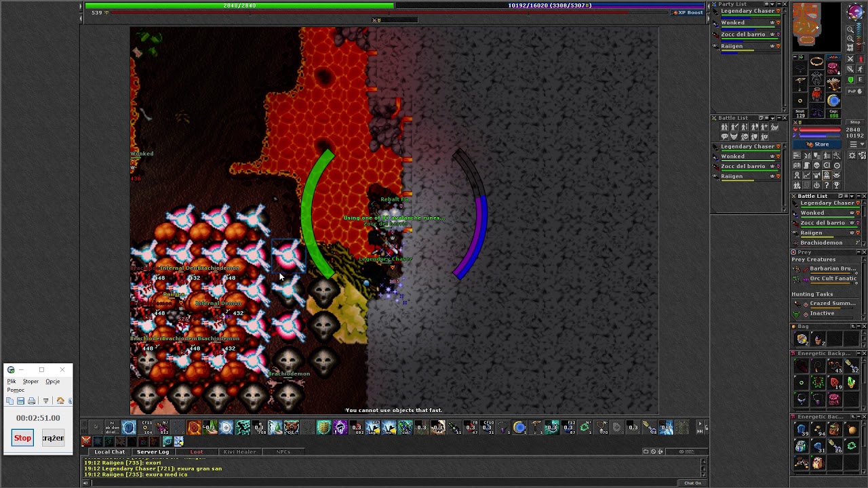Open the settings gear icon
The height and width of the screenshot is (488, 868).
click(852, 156)
